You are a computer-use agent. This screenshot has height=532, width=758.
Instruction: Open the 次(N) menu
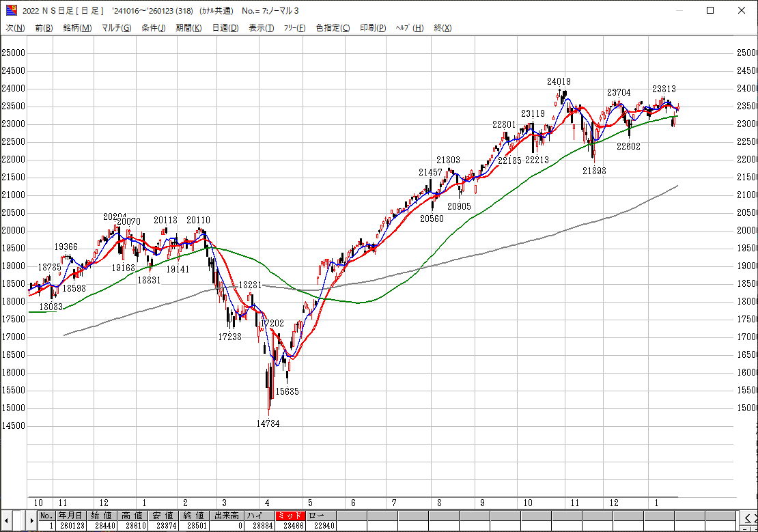point(15,28)
